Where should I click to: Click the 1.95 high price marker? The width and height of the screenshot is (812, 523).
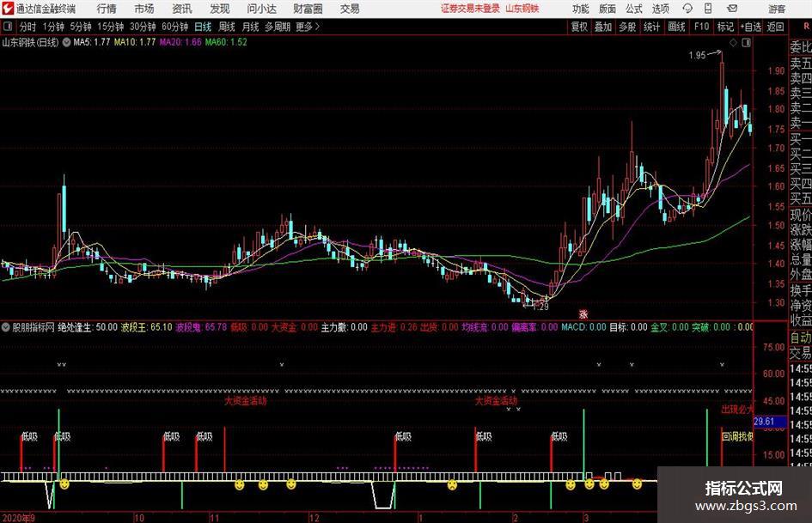pyautogui.click(x=697, y=56)
